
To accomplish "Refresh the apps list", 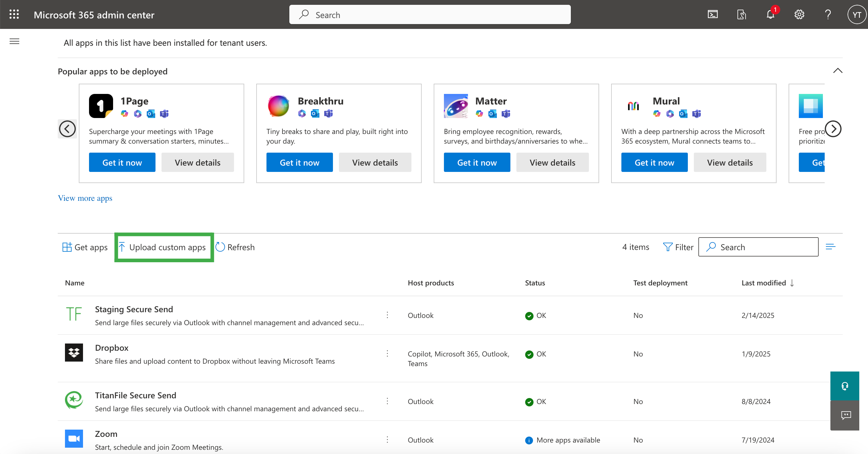I will click(x=235, y=247).
